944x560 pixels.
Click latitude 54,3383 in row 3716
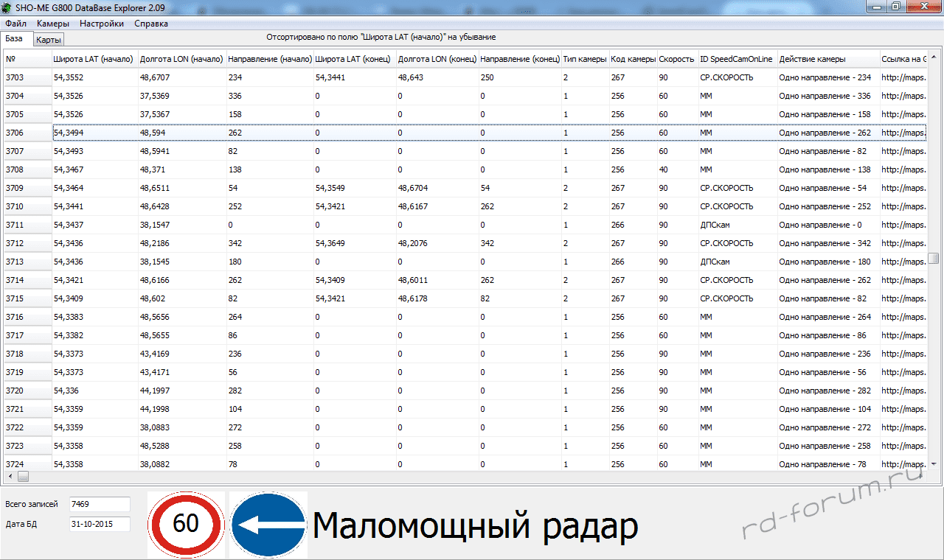pos(94,317)
